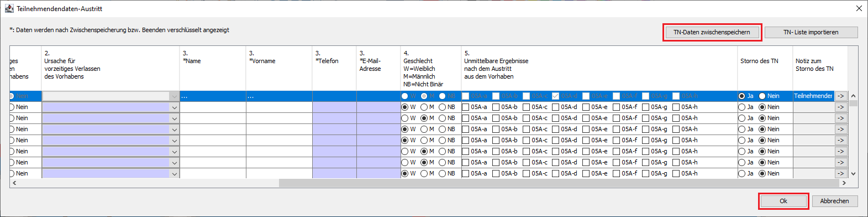The height and width of the screenshot is (217, 868).
Task: Click the Telefon field in the bottom visible row
Action: pyautogui.click(x=334, y=173)
